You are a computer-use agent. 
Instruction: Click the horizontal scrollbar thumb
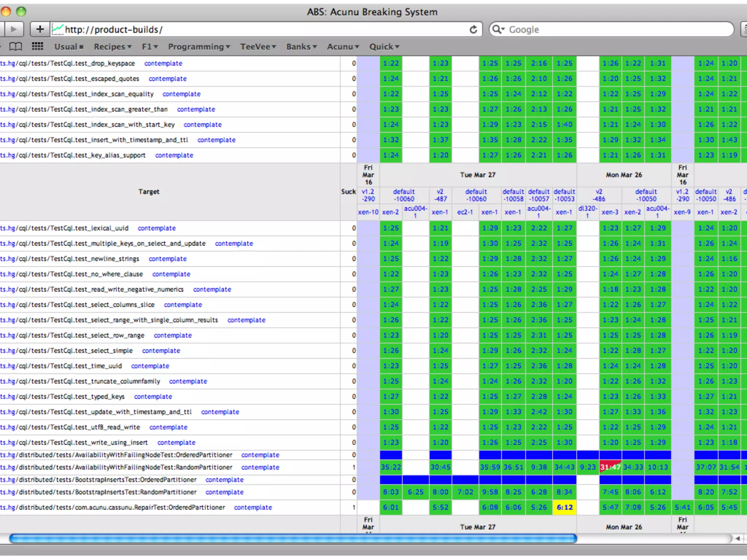[x=293, y=538]
